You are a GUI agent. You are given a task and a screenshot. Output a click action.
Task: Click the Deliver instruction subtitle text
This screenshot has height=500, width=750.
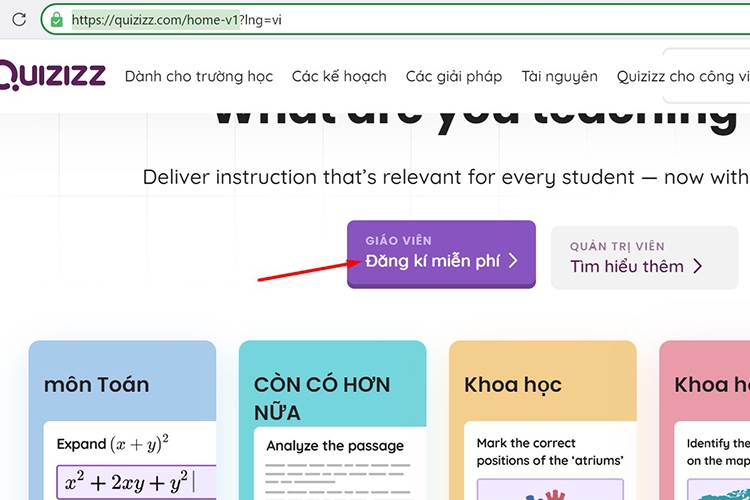446,178
